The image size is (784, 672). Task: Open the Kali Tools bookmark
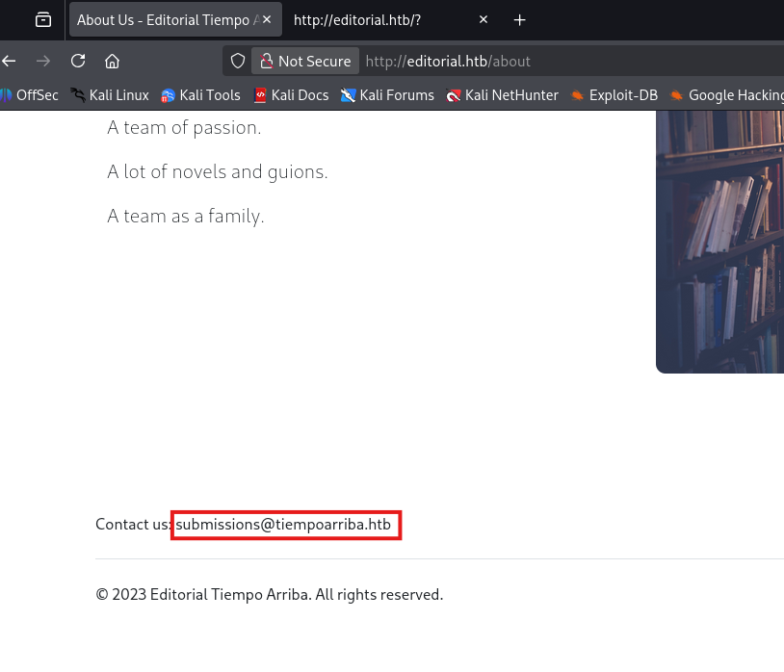(x=200, y=95)
